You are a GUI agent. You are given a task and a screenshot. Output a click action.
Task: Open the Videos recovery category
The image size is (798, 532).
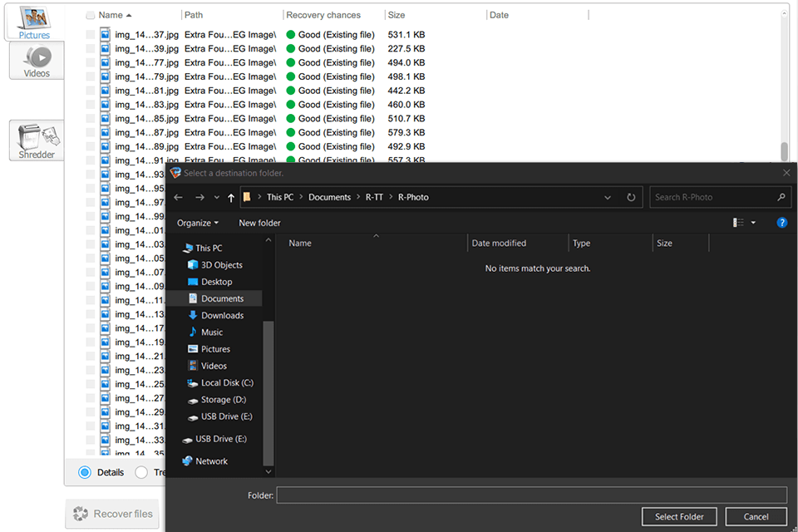[37, 61]
